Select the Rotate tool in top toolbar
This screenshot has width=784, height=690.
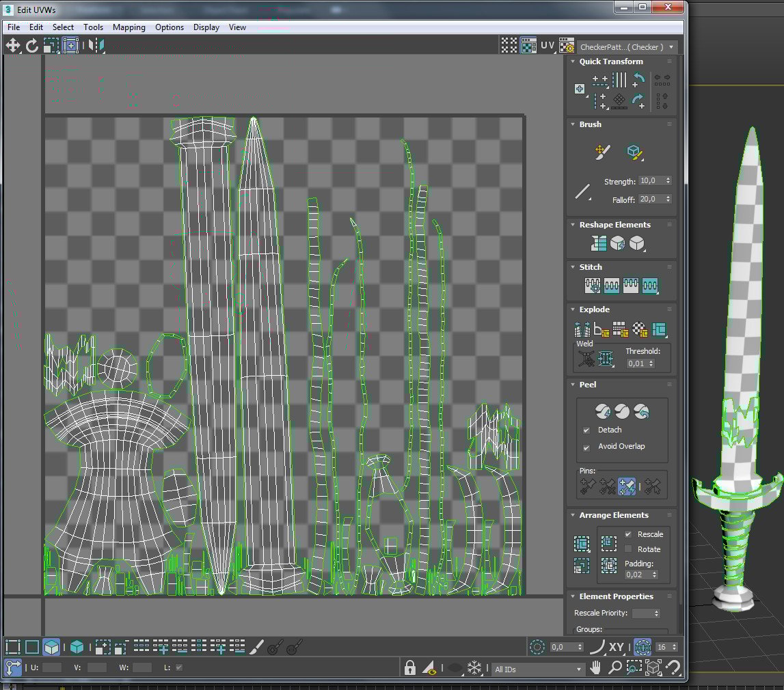tap(32, 46)
